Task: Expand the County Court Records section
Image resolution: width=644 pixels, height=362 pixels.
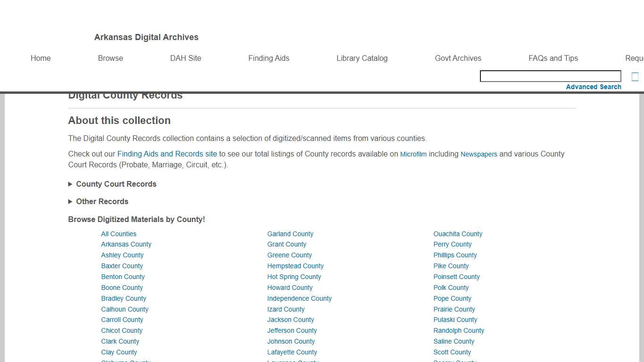Action: [x=116, y=184]
